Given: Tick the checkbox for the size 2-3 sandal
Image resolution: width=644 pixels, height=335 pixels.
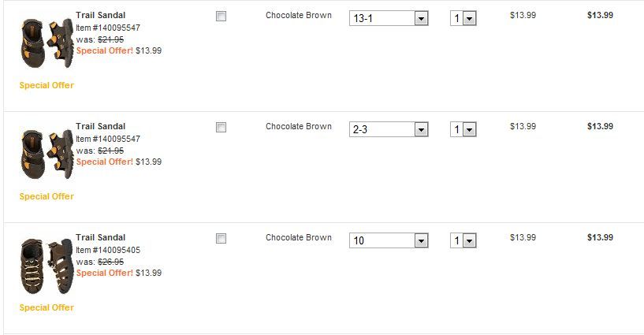Looking at the screenshot, I should 221,128.
